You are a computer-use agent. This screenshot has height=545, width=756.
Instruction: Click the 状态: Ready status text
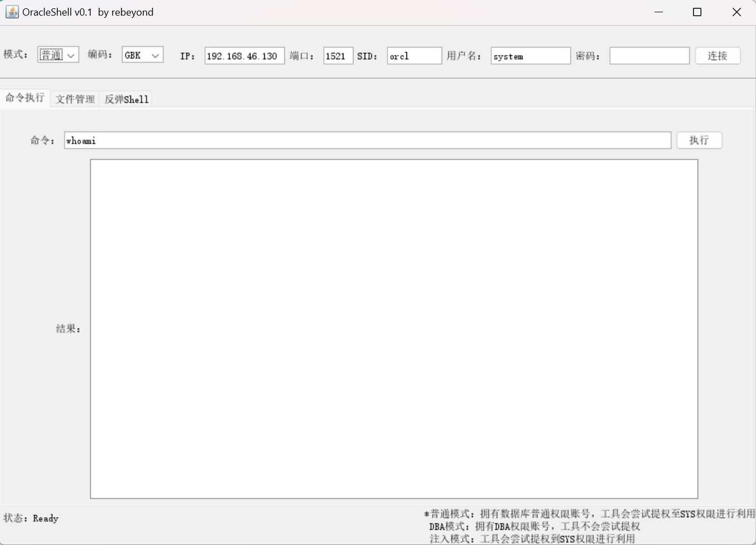click(31, 518)
